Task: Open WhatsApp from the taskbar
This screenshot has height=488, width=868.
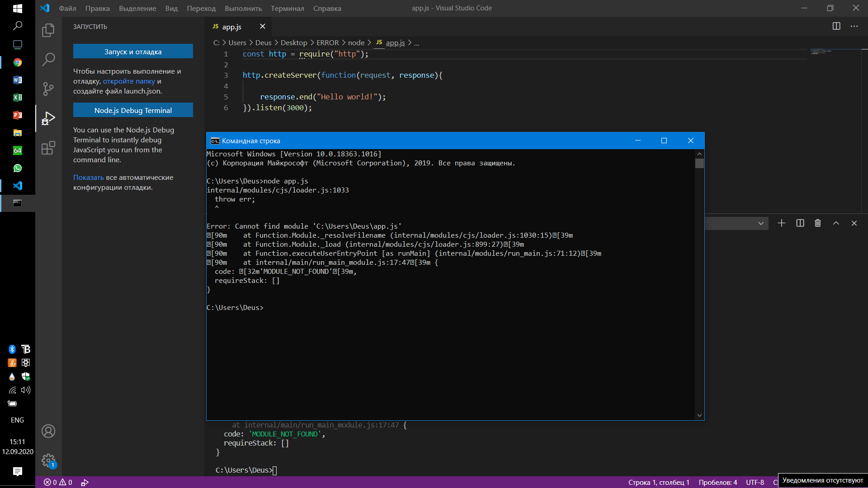Action: (x=18, y=168)
